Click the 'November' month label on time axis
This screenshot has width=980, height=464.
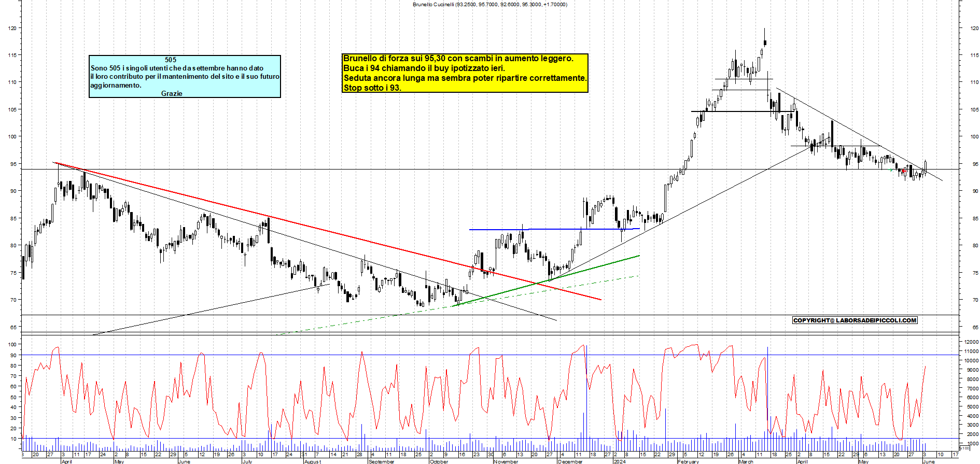[x=506, y=461]
